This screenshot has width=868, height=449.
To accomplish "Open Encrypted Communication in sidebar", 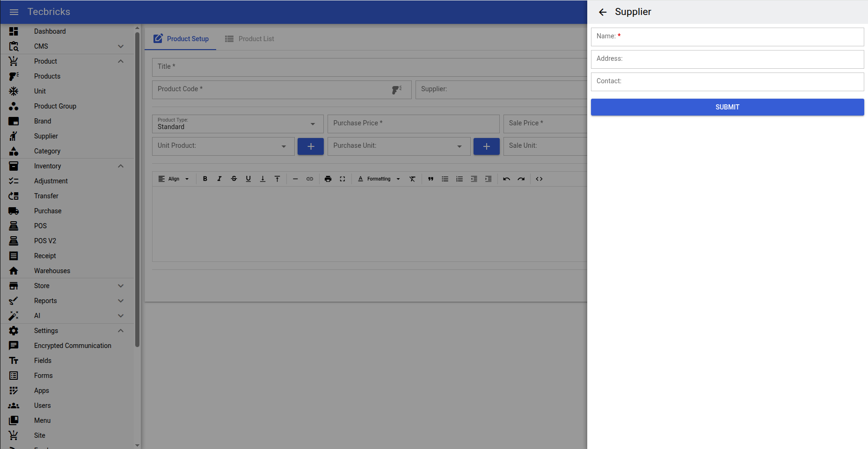I will pos(67,346).
